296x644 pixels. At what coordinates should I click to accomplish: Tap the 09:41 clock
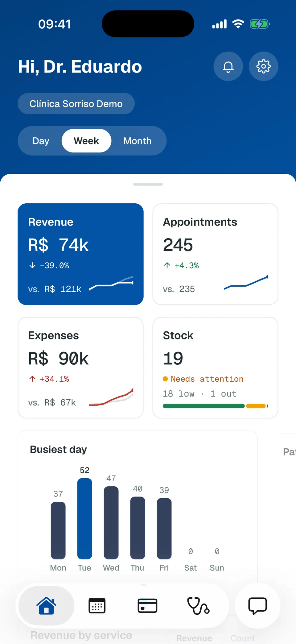tap(55, 24)
